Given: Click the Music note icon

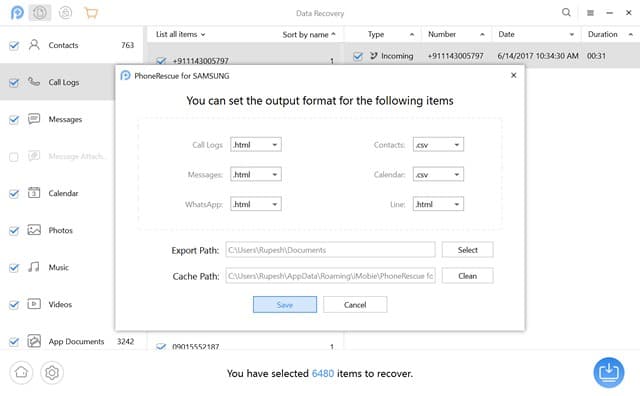Looking at the screenshot, I should 34,267.
